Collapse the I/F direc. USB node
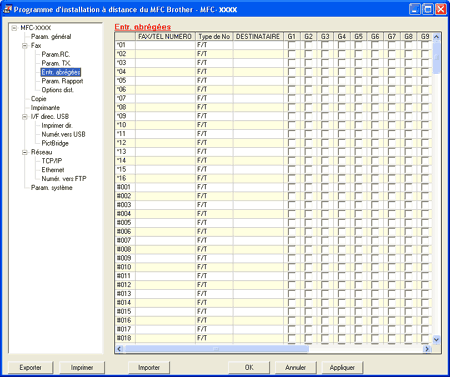 click(x=25, y=117)
